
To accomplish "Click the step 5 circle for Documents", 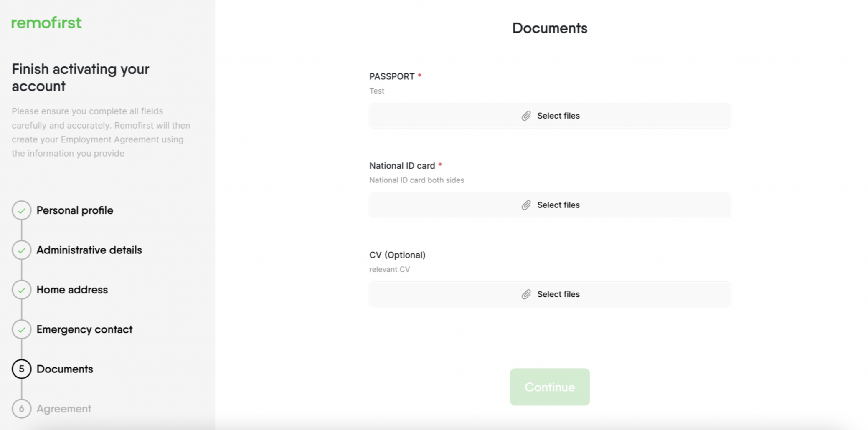I will pyautogui.click(x=22, y=369).
